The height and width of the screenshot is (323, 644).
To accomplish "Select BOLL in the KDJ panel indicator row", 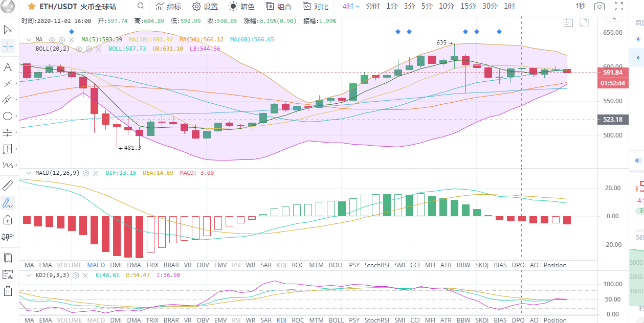I will coord(336,320).
